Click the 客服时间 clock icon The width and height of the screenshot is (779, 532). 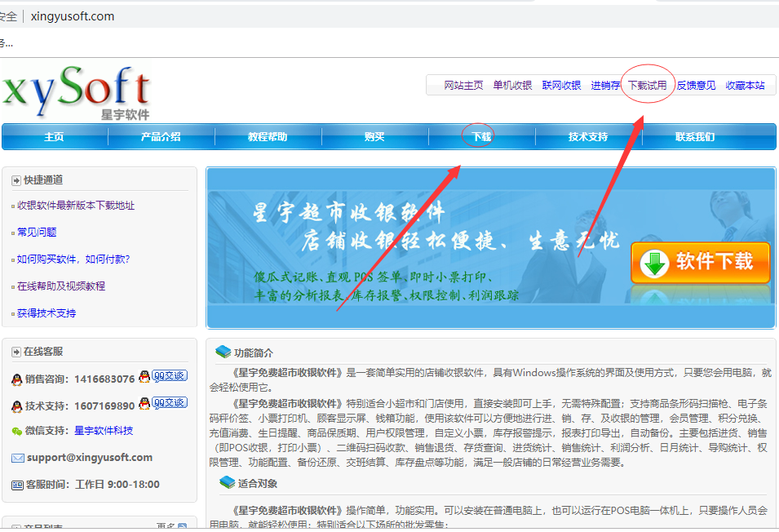tap(17, 485)
